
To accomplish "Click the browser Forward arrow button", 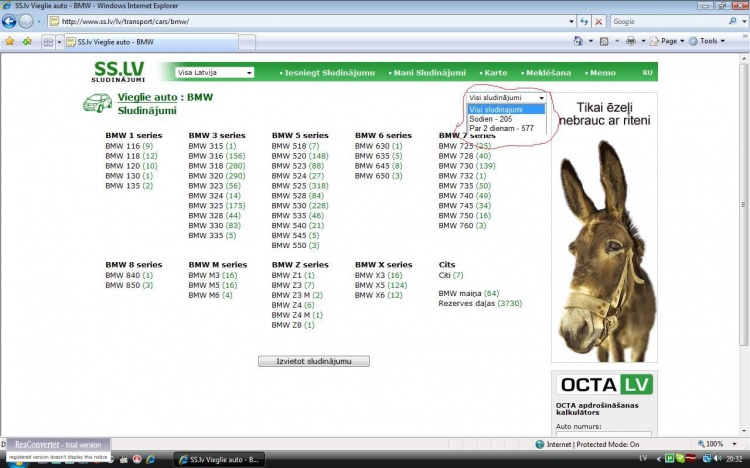I will click(x=26, y=22).
